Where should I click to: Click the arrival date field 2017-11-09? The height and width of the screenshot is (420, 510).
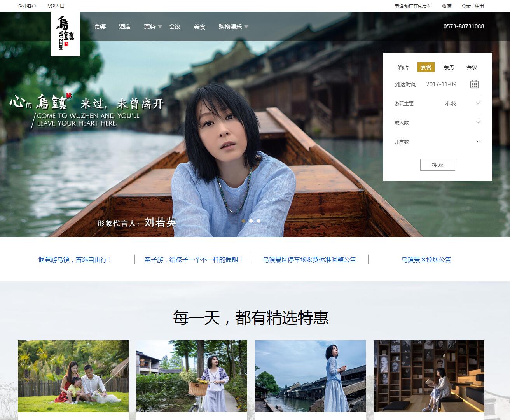point(441,84)
